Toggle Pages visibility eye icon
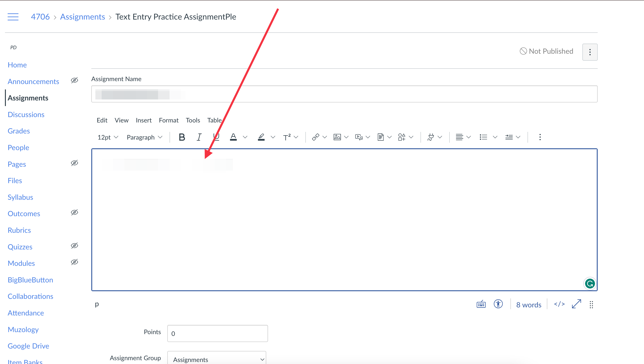Image resolution: width=644 pixels, height=364 pixels. tap(74, 163)
